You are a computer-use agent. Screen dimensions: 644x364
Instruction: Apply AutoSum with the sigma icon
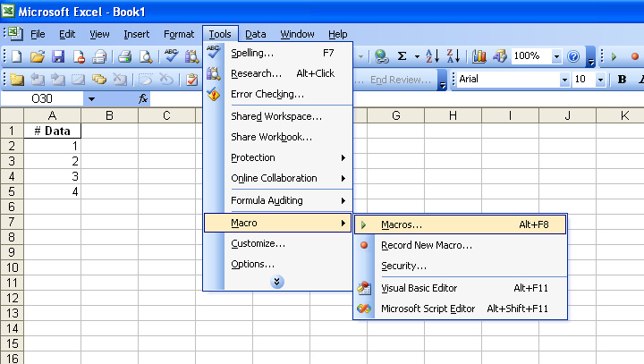pos(402,56)
